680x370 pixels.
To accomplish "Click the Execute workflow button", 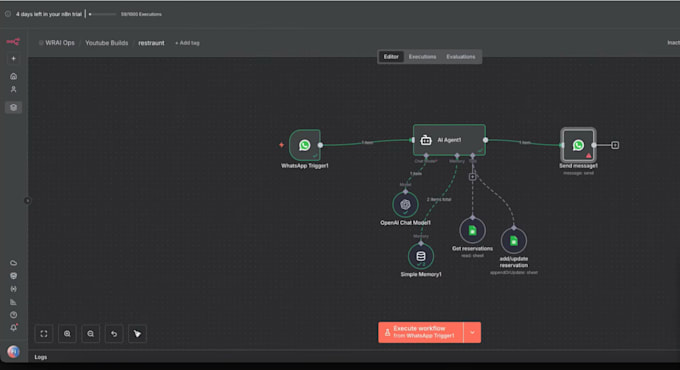I will 421,333.
